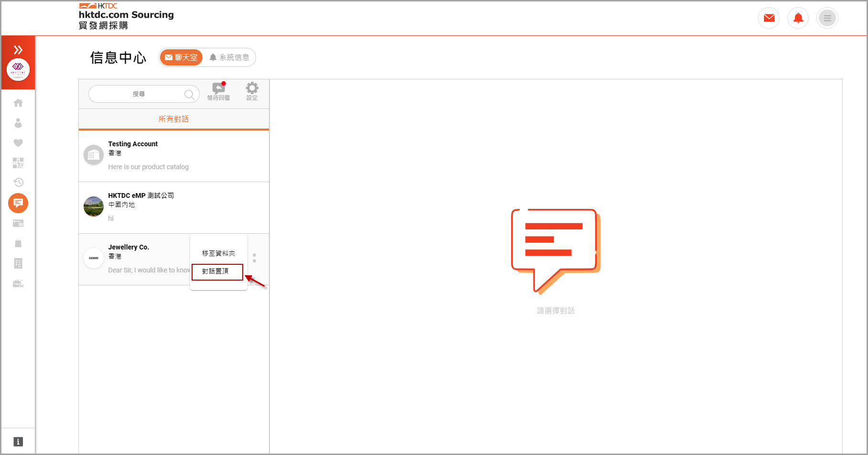Open the 設定 gear settings
868x455 pixels.
coord(252,91)
